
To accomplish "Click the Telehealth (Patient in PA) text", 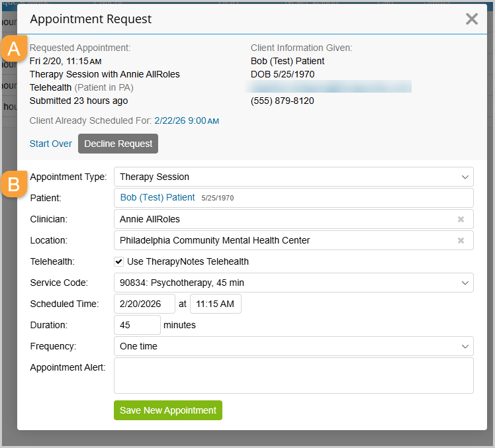I will 81,87.
